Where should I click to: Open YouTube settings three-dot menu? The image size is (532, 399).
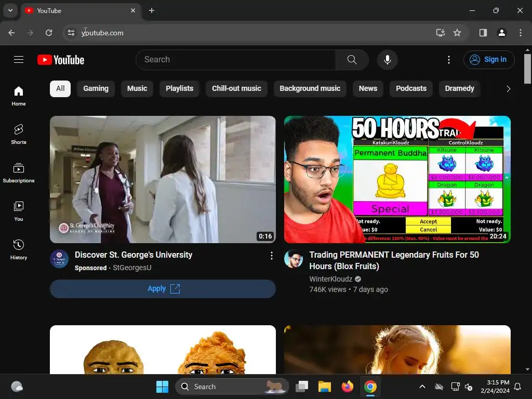click(x=448, y=60)
